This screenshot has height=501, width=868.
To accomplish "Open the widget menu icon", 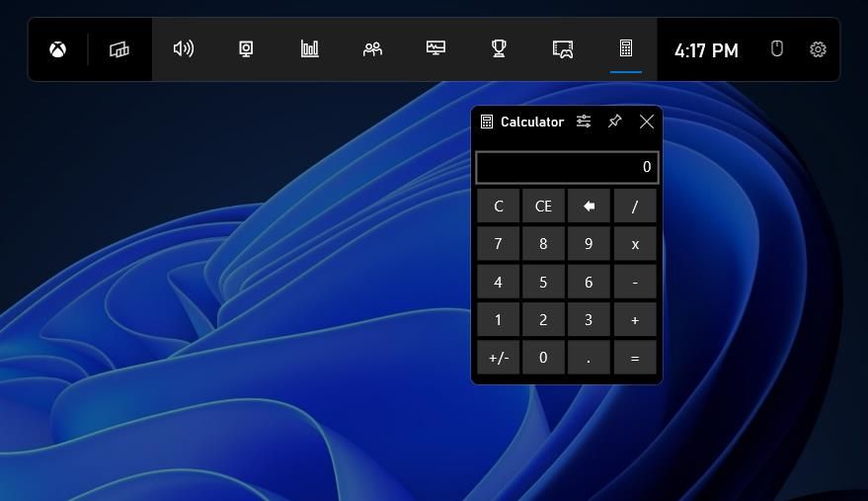I will (119, 49).
